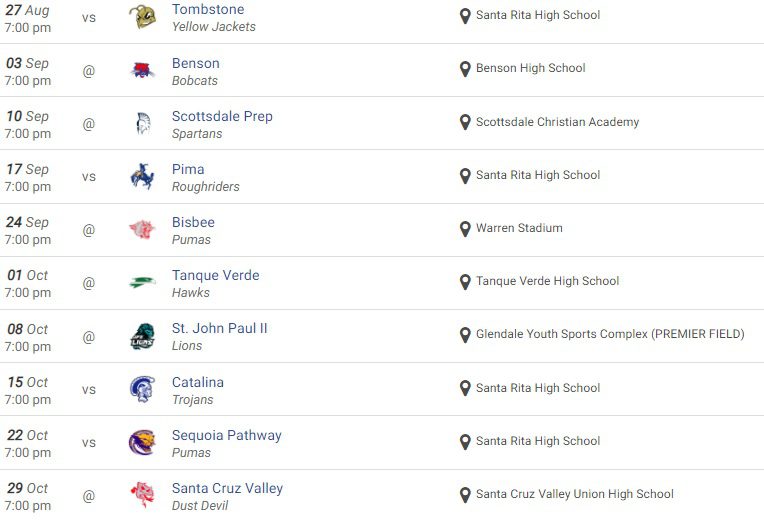Select the Scottsdale Christian Academy location

coord(557,122)
